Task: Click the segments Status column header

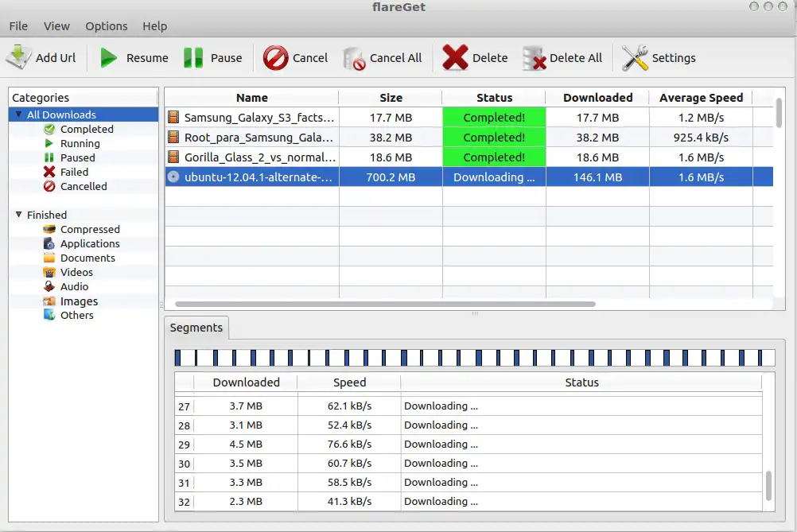Action: (581, 382)
